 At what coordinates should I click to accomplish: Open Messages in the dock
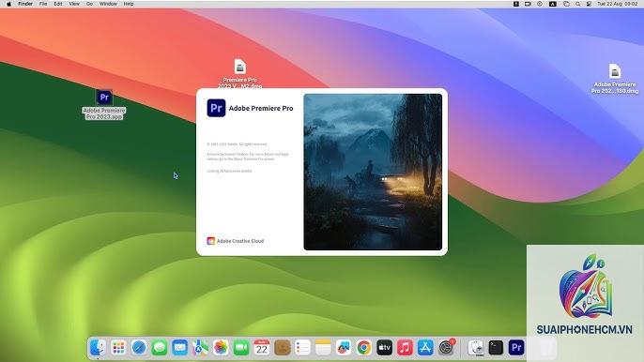[x=160, y=348]
